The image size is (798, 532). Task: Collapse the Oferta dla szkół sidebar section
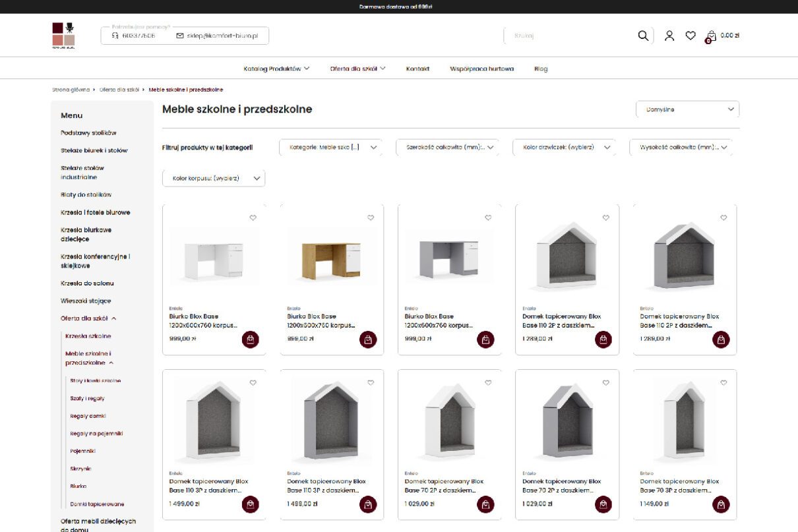tap(114, 318)
